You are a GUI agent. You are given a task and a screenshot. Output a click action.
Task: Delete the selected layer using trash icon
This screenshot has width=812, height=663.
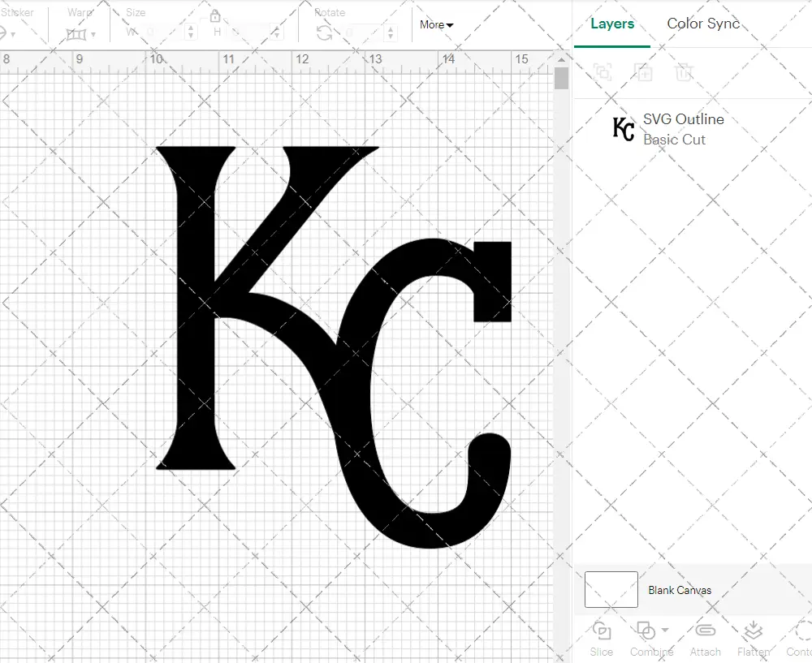[x=685, y=73]
